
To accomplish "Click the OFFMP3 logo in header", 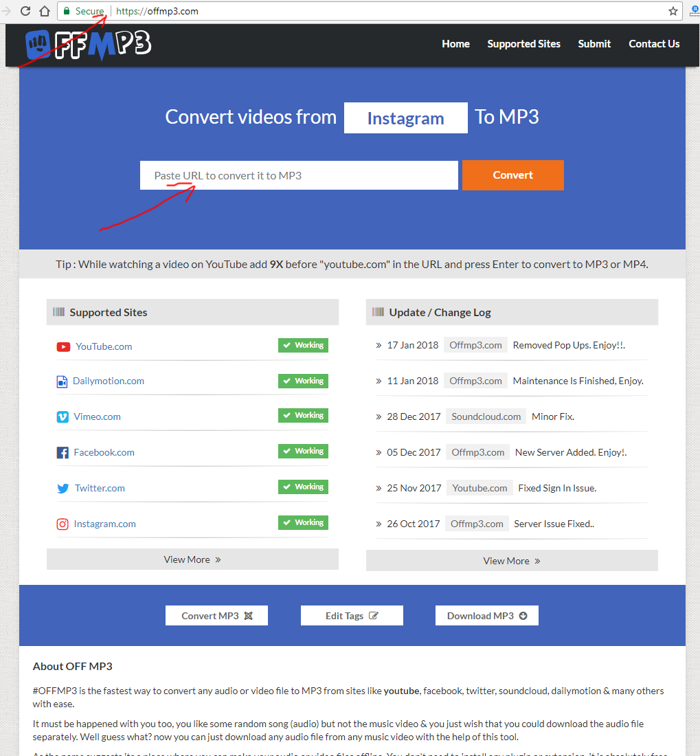I will 88,45.
